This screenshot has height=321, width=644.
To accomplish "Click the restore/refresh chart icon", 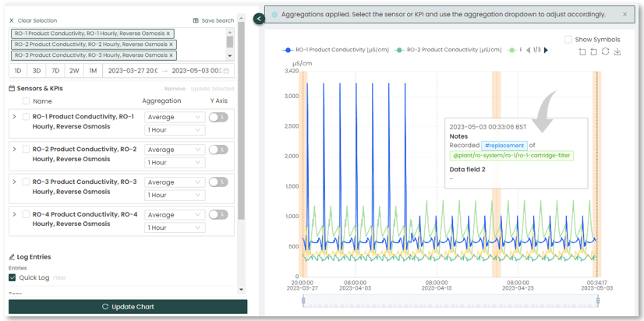I will click(x=606, y=52).
